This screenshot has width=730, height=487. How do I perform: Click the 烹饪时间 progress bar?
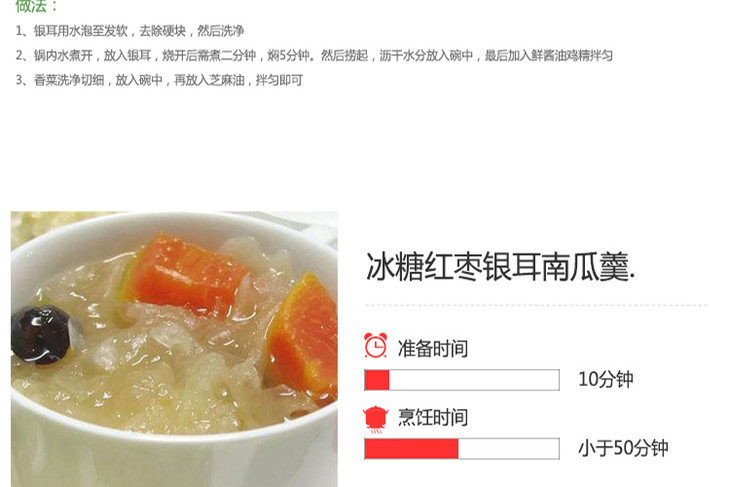coord(462,449)
